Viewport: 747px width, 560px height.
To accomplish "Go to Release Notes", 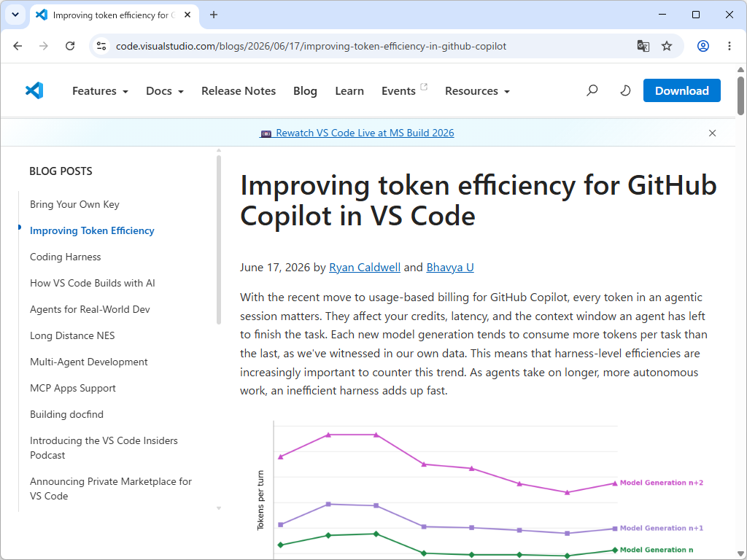I will [x=239, y=91].
